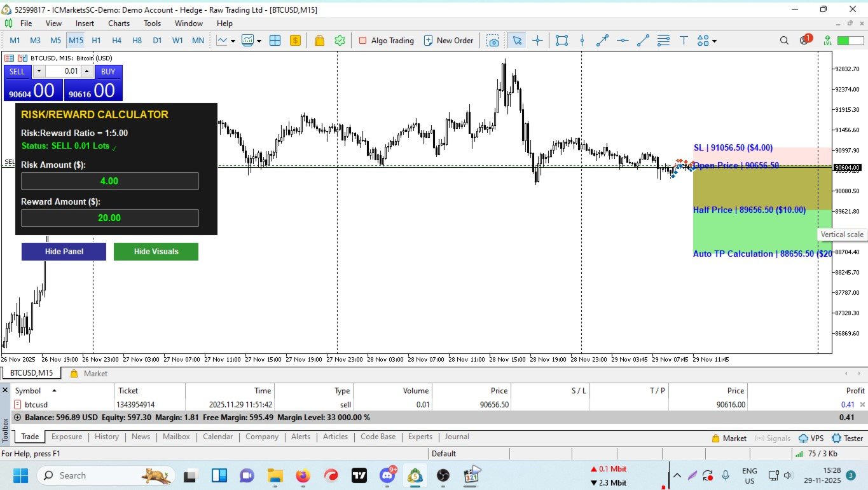Click the rectangle objects icon in toolbar

click(561, 41)
